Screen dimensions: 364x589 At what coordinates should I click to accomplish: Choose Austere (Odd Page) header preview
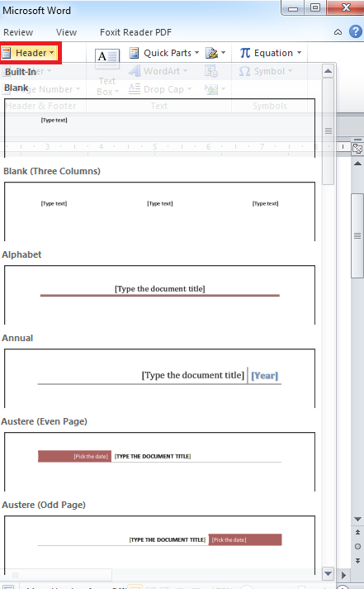click(x=159, y=545)
